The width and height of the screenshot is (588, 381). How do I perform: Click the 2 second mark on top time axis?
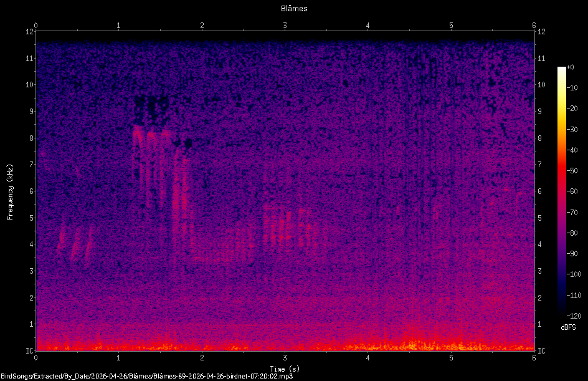202,26
